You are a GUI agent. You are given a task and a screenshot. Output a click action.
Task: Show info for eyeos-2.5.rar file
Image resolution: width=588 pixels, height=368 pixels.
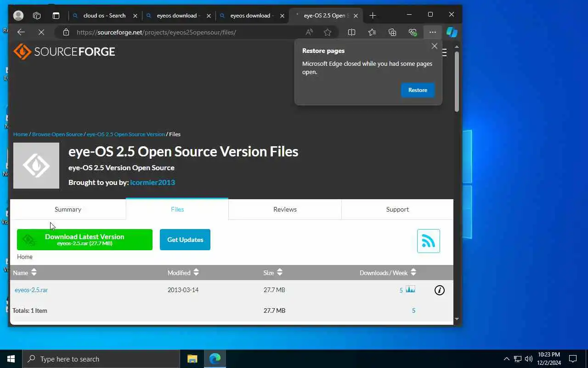tap(440, 290)
